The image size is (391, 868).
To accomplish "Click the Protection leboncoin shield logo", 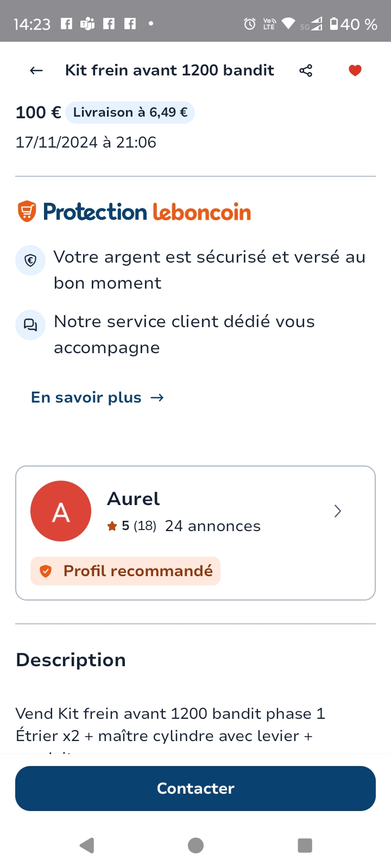I will pyautogui.click(x=27, y=212).
